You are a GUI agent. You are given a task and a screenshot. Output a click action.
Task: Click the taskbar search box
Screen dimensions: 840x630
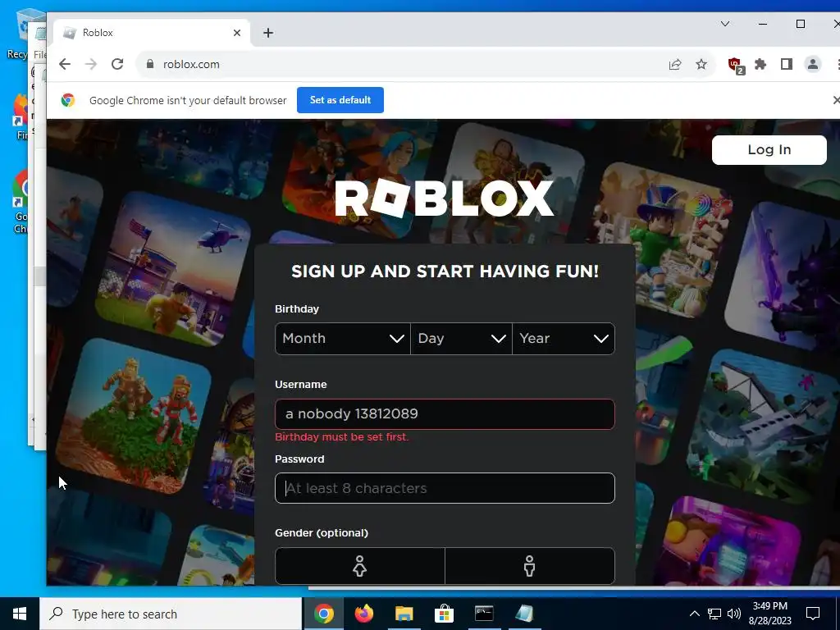click(x=171, y=614)
